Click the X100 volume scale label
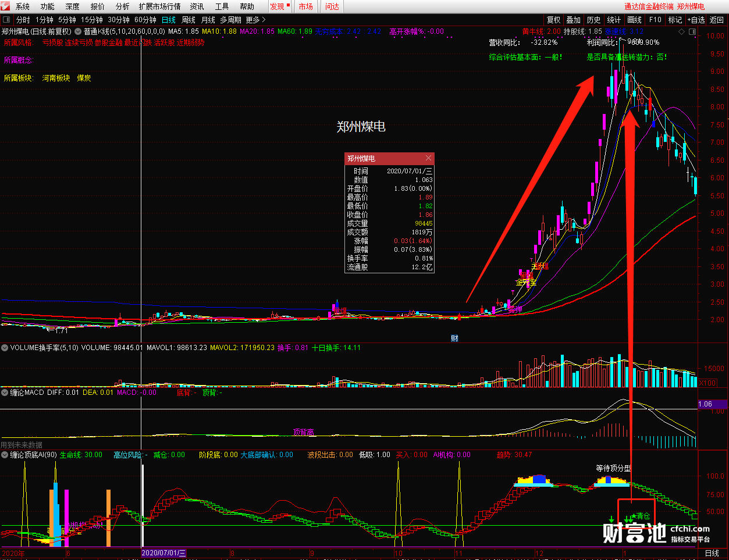The image size is (729, 560). point(708,383)
